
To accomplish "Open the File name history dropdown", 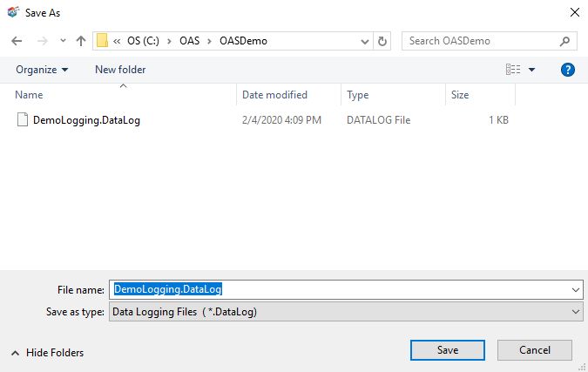I will [x=576, y=290].
